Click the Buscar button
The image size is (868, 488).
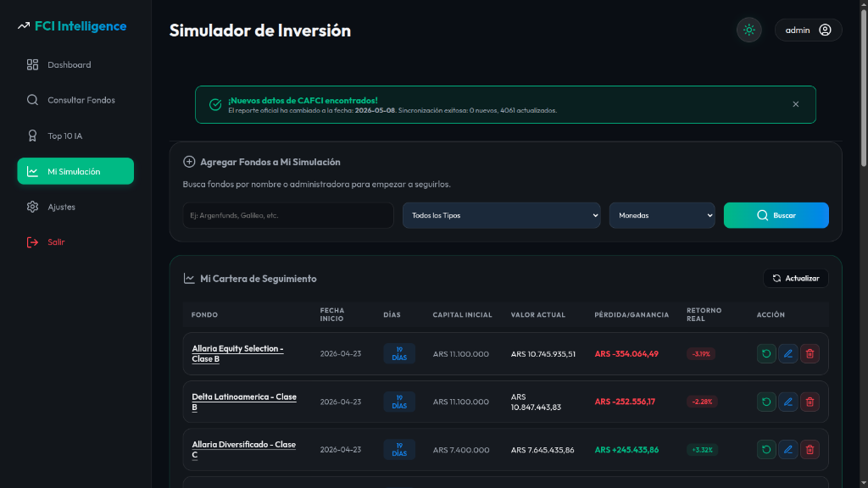click(x=776, y=215)
